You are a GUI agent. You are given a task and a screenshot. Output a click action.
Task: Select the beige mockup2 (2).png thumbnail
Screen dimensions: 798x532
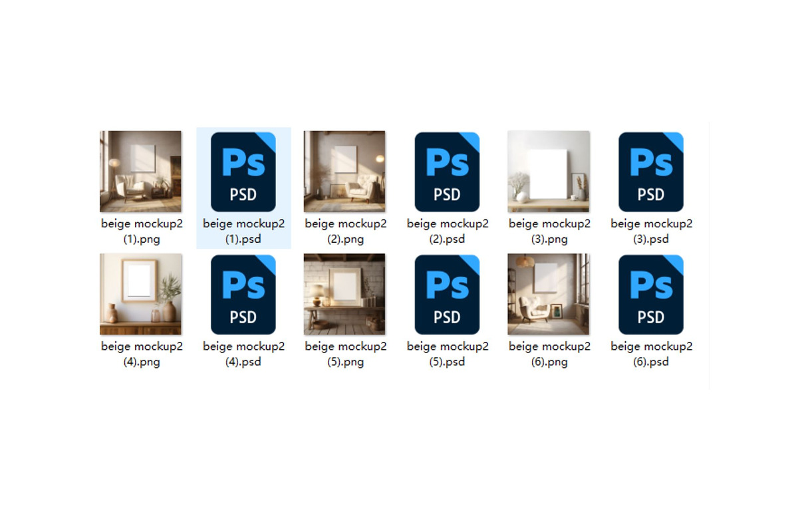click(x=345, y=172)
